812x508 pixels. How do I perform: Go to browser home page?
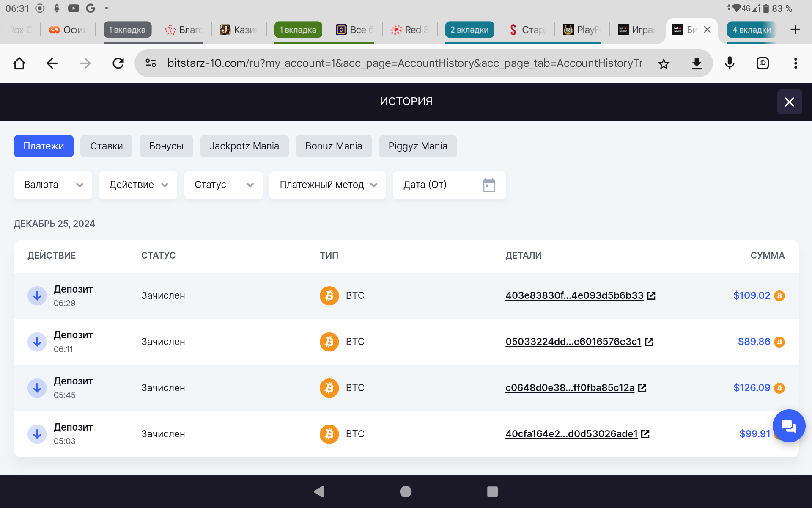pos(19,64)
